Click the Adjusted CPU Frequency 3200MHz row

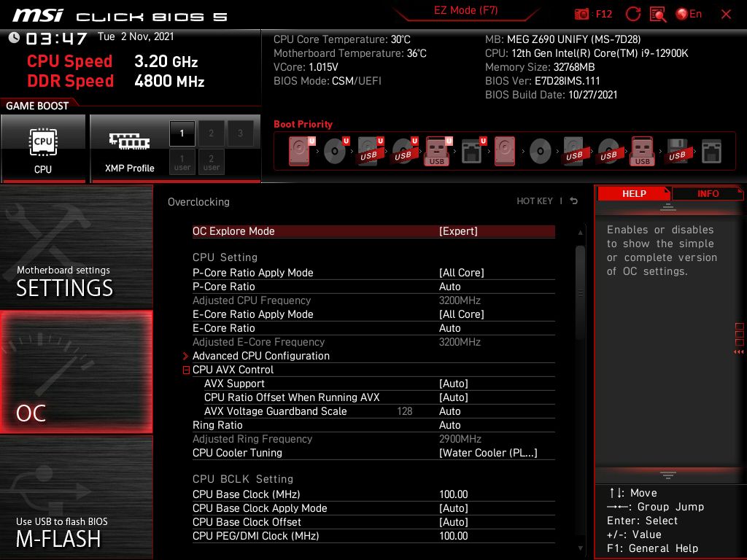click(x=373, y=300)
